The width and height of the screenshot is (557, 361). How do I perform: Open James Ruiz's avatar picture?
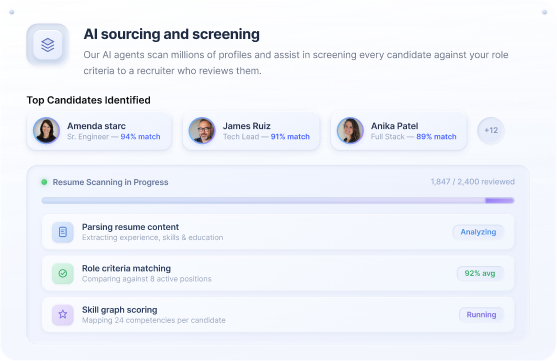[x=202, y=130]
